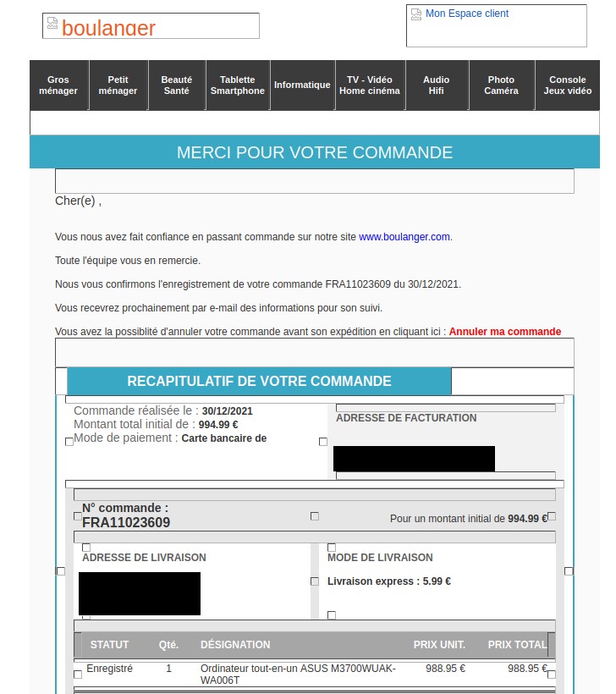Click the placeholder box above ADRESSE DE LIVRAISON

tap(86, 548)
